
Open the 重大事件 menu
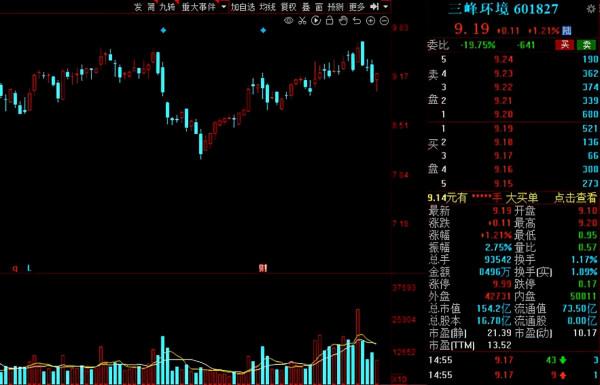click(199, 7)
